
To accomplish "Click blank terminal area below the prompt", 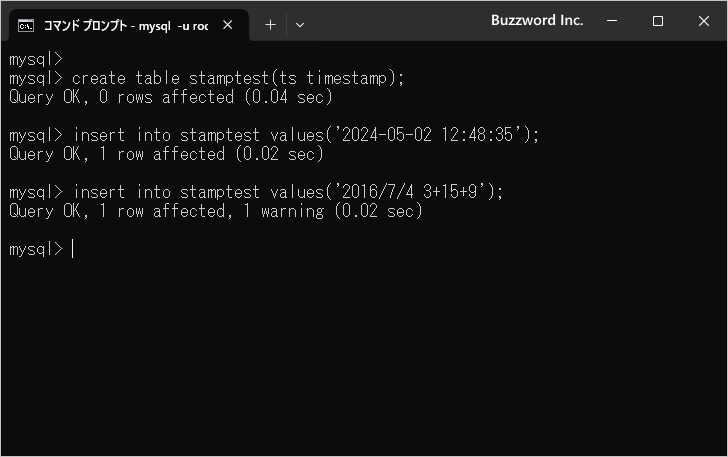I will click(364, 358).
